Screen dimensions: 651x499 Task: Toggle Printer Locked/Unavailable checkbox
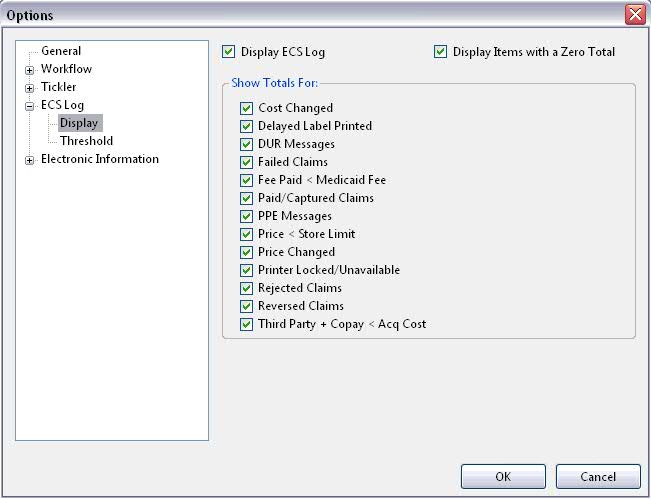click(x=246, y=270)
